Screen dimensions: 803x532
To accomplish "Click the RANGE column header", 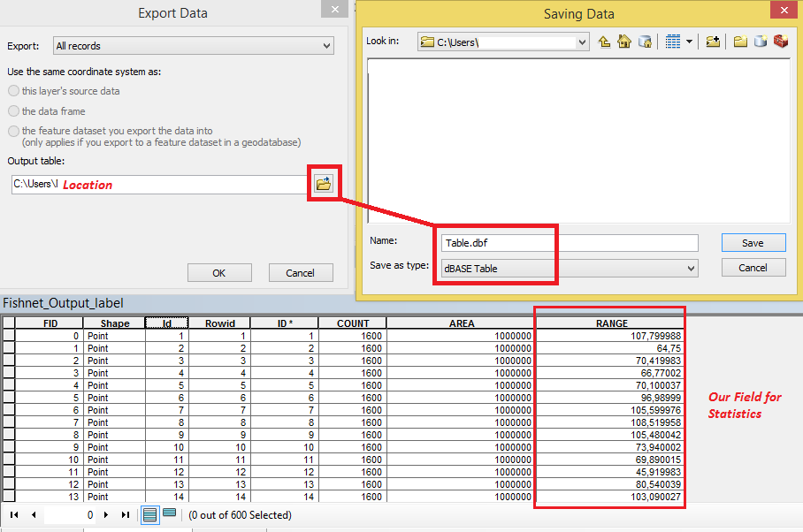I will (x=611, y=323).
